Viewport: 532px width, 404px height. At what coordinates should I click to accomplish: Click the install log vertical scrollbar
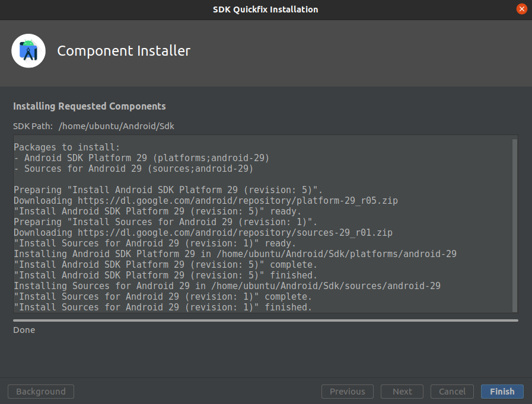click(515, 225)
